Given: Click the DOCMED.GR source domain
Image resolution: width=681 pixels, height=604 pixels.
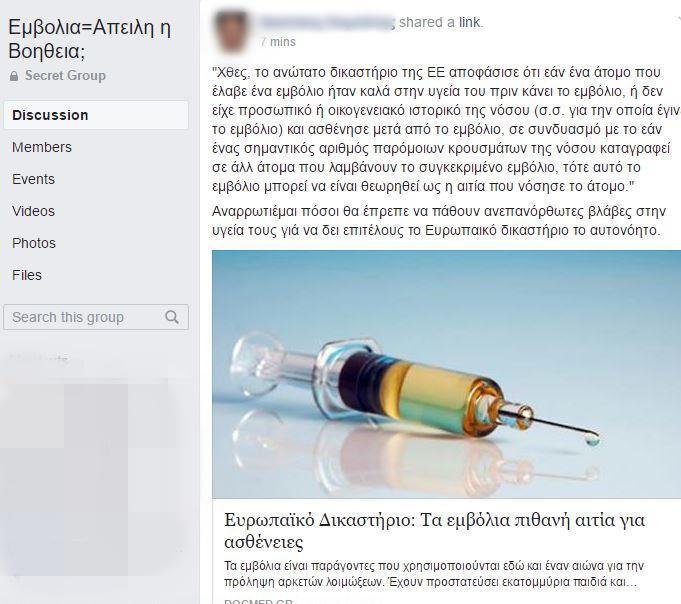Looking at the screenshot, I should point(258,602).
